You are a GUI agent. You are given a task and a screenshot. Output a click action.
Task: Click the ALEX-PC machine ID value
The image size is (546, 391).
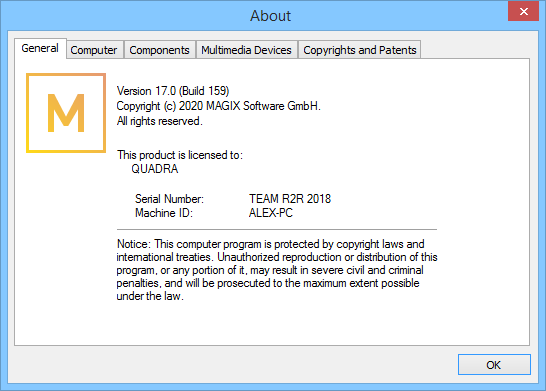click(x=271, y=213)
